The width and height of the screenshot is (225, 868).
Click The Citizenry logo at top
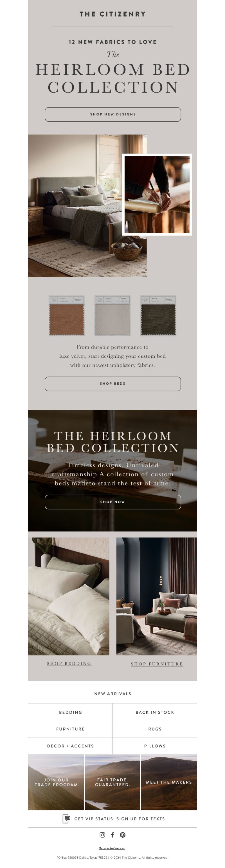(113, 14)
